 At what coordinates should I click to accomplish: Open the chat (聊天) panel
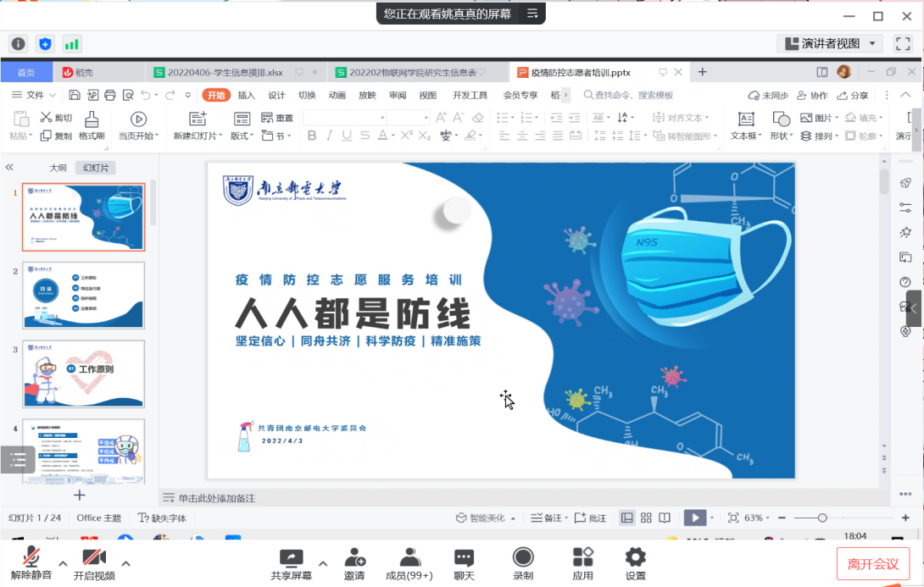(464, 563)
